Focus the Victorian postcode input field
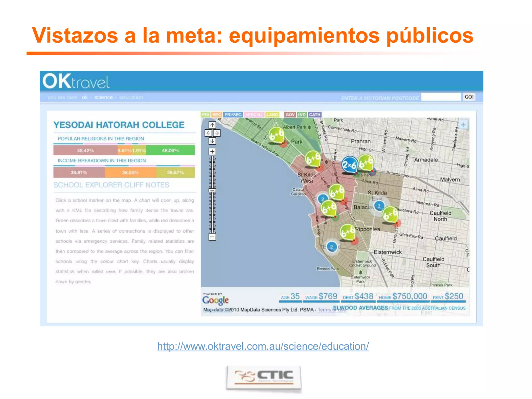The height and width of the screenshot is (399, 532). [441, 97]
